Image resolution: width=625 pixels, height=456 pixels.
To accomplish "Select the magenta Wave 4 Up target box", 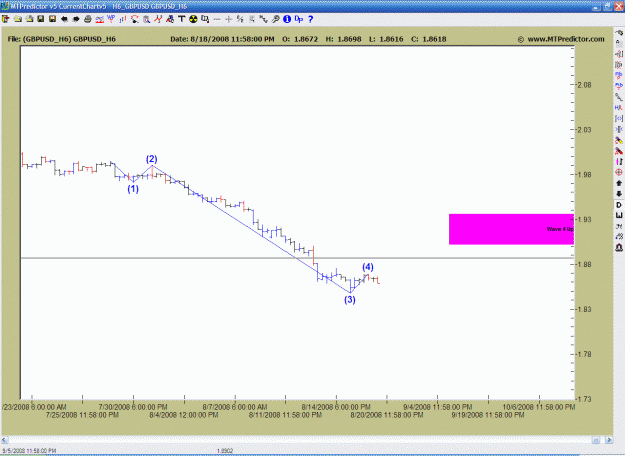I will click(x=511, y=229).
